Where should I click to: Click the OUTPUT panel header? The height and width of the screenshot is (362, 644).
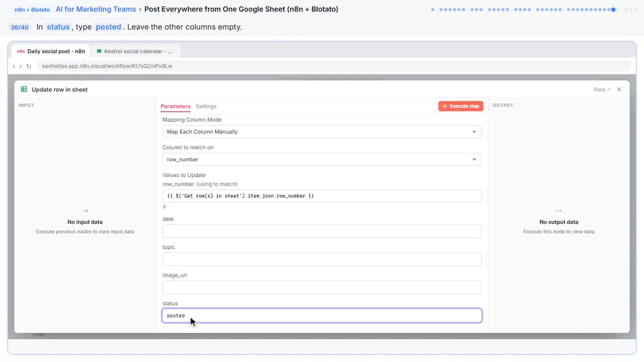tap(503, 105)
